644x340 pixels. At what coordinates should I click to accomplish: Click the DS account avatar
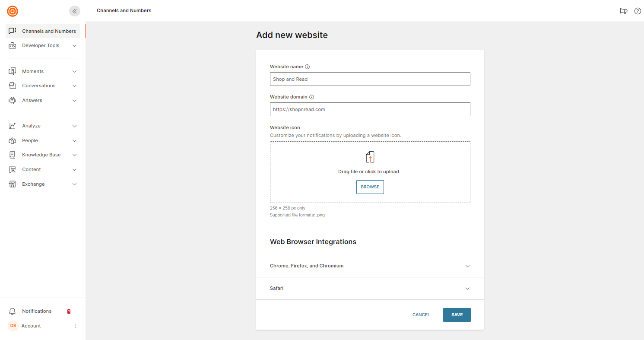[13, 326]
